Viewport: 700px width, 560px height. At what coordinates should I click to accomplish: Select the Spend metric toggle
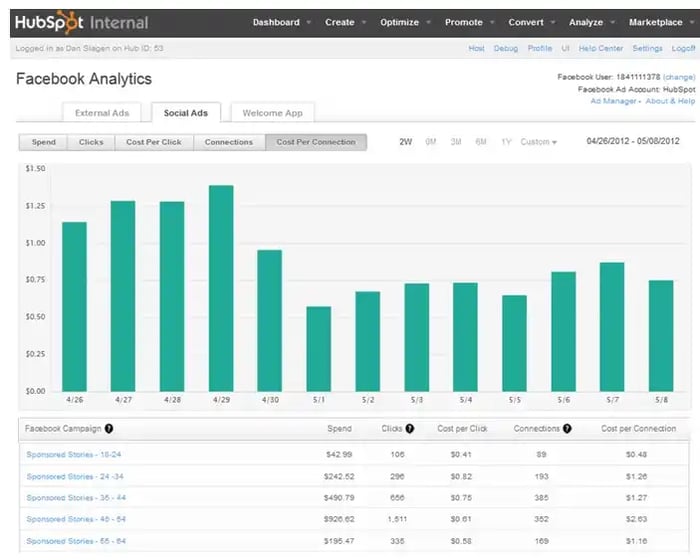[44, 142]
